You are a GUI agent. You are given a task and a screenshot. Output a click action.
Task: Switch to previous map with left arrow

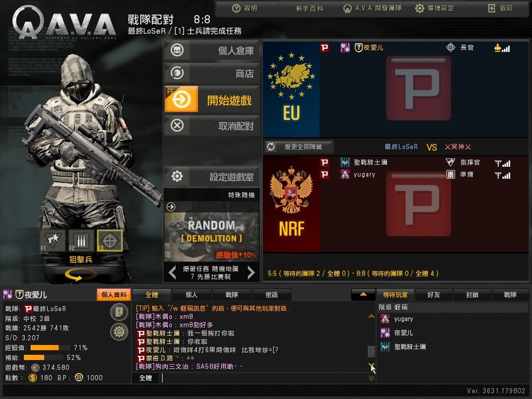click(172, 272)
